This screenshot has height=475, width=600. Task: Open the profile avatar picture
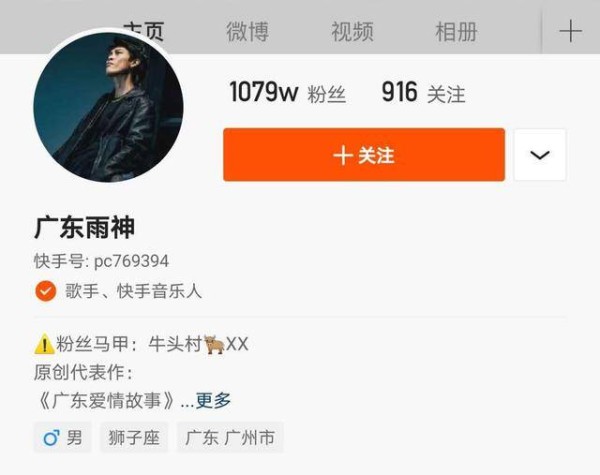[108, 107]
